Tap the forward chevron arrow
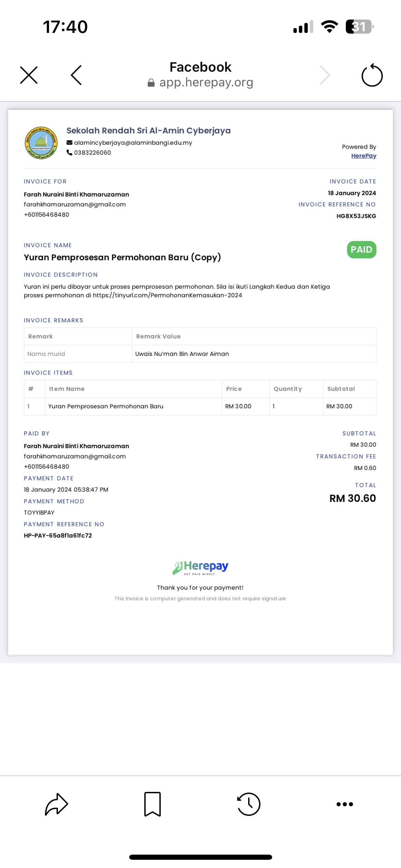 pos(325,75)
